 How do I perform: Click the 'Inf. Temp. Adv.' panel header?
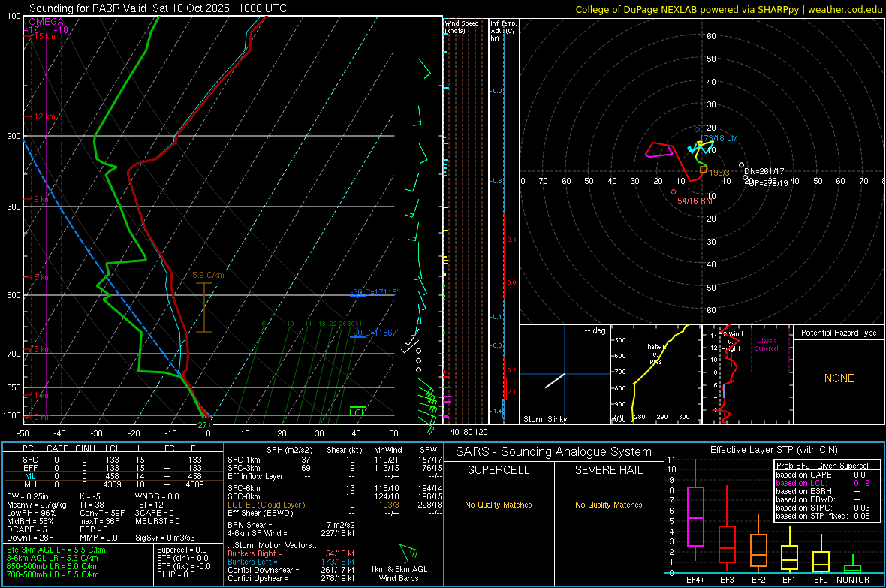(503, 30)
